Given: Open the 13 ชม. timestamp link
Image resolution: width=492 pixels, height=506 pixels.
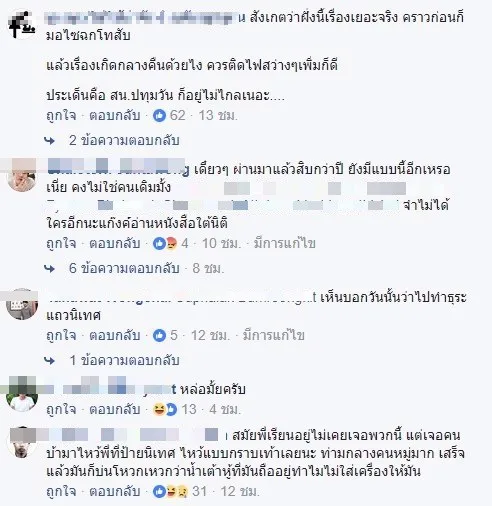Looking at the screenshot, I should point(218,116).
